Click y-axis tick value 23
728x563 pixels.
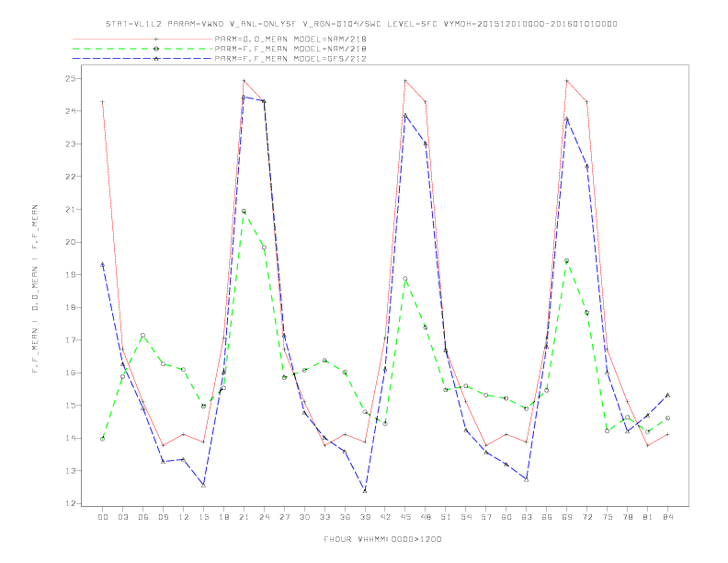click(70, 144)
